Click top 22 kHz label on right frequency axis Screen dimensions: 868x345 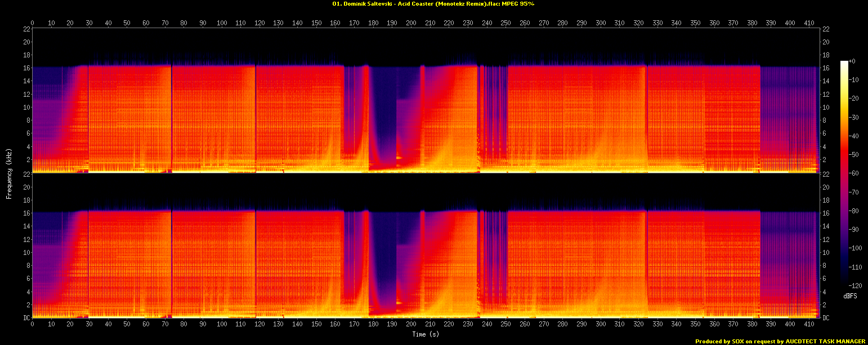click(x=826, y=29)
